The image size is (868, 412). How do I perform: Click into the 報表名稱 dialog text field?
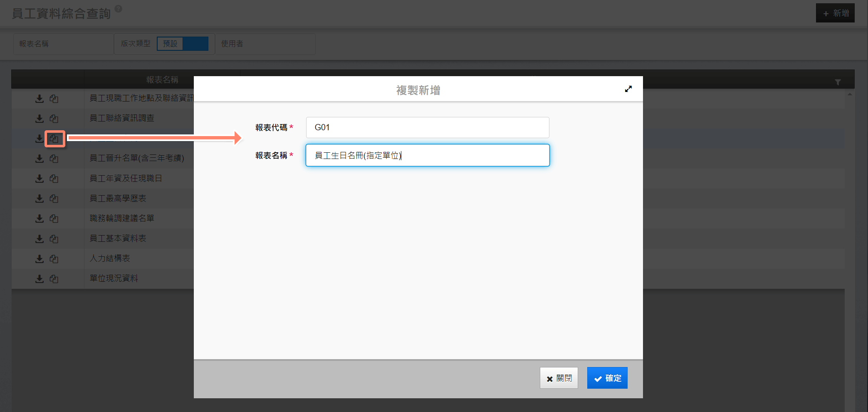pos(427,155)
